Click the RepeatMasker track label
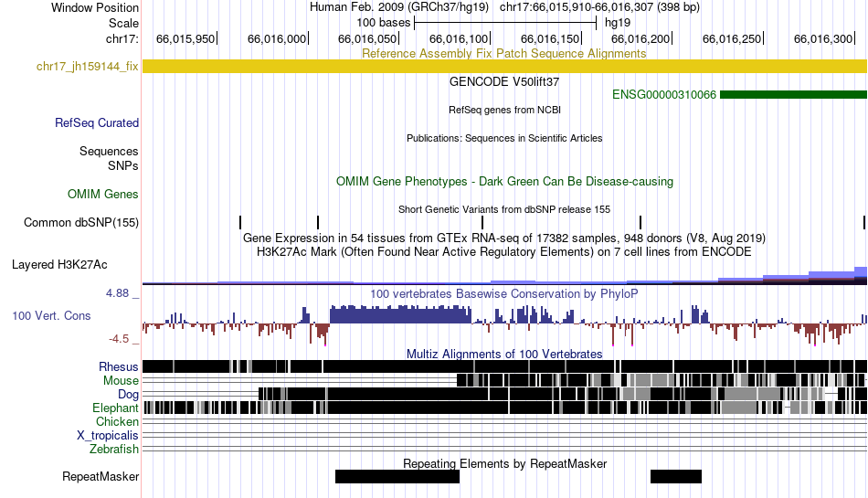 101,476
